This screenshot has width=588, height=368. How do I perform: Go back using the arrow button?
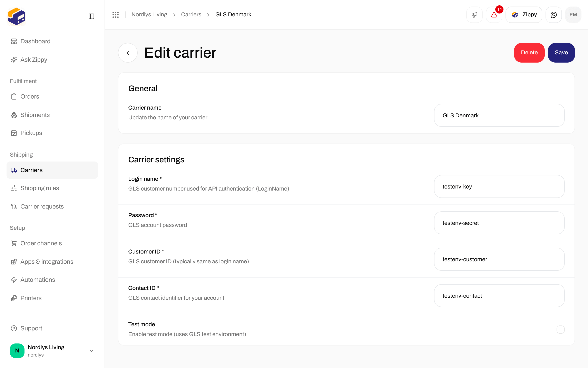click(128, 53)
